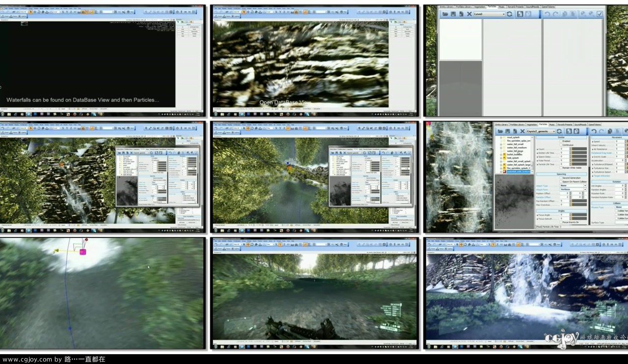This screenshot has height=364, width=628.
Task: Toggle the Enabled checkbox under Emitter
Action: 561,141
